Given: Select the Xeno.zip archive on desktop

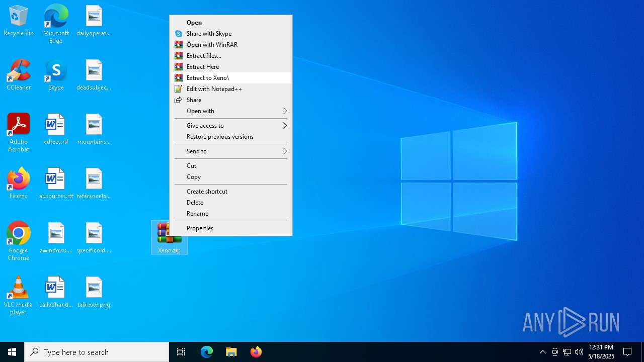Looking at the screenshot, I should [x=169, y=237].
